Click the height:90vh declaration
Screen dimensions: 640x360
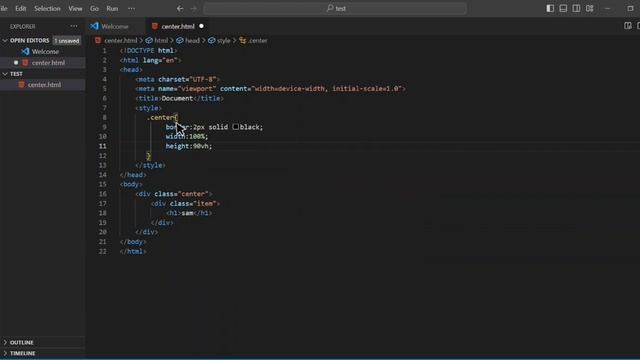189,146
